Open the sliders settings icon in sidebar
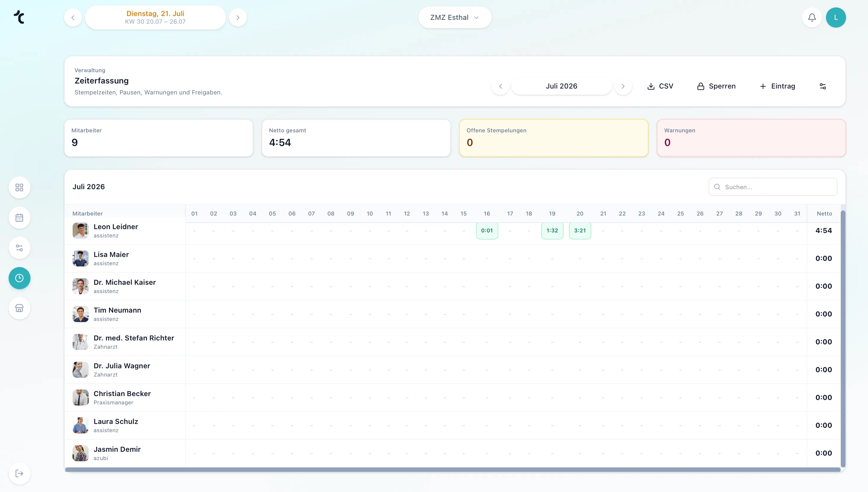The height and width of the screenshot is (492, 868). coord(19,248)
